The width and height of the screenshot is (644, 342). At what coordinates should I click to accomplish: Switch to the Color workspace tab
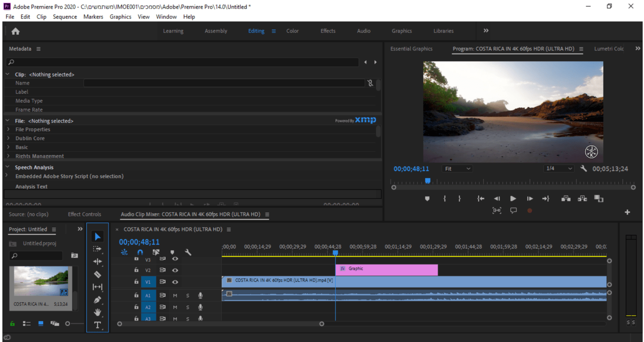pyautogui.click(x=292, y=31)
